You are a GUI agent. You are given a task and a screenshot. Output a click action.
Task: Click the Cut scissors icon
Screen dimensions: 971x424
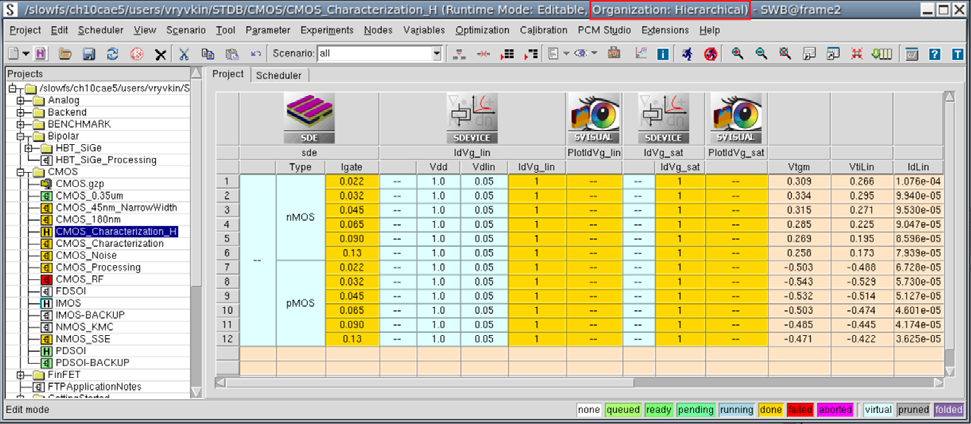pos(185,53)
